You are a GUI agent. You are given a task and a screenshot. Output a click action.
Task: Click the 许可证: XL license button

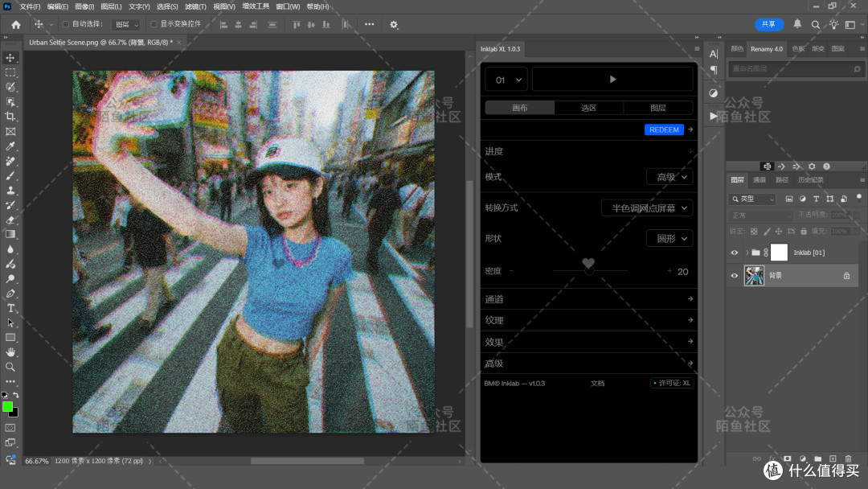[x=671, y=383]
